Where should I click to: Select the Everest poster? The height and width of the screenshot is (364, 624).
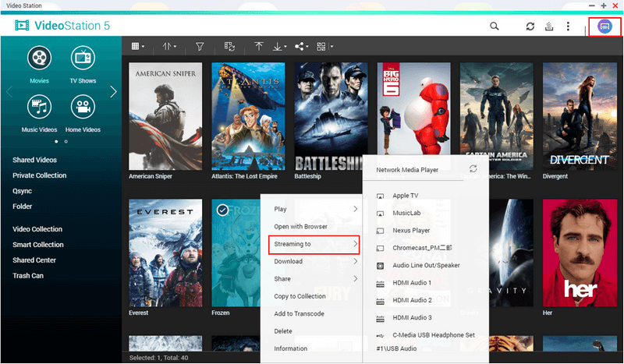pos(165,253)
